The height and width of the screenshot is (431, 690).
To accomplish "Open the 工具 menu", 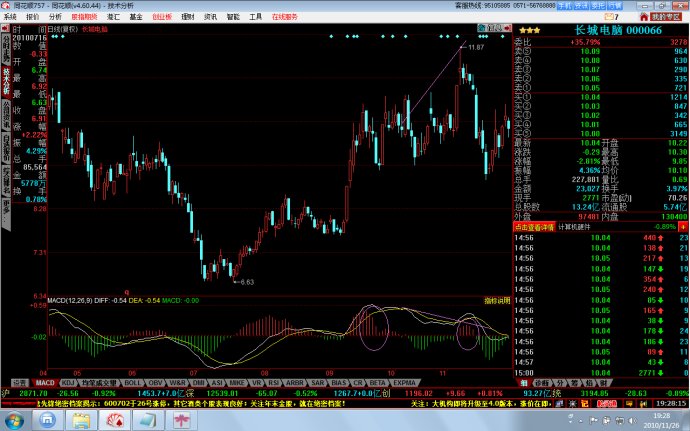I will click(256, 17).
